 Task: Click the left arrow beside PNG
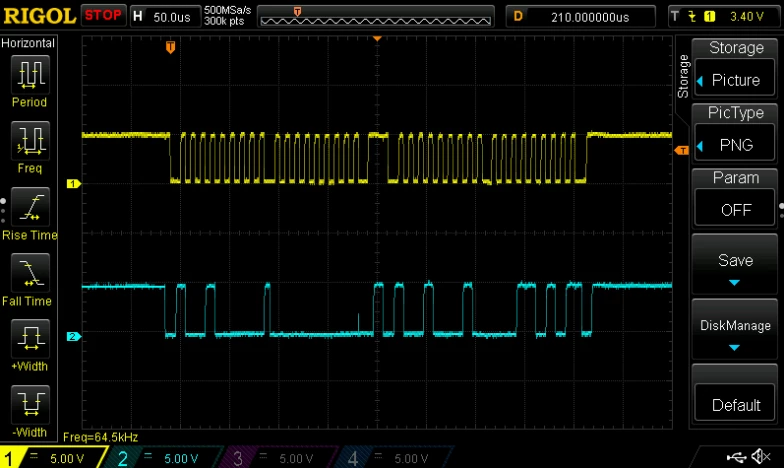(700, 146)
